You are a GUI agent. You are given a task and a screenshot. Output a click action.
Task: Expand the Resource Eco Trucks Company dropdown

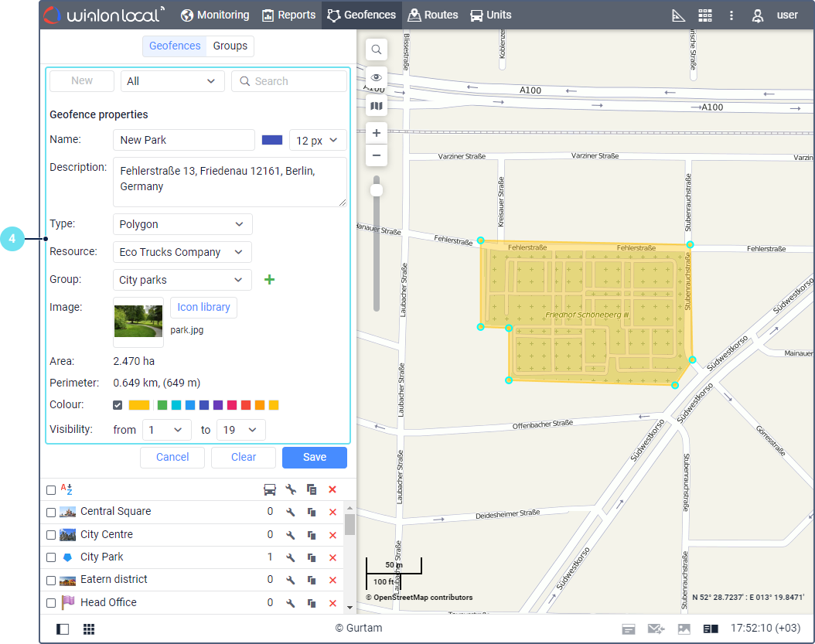click(x=182, y=252)
